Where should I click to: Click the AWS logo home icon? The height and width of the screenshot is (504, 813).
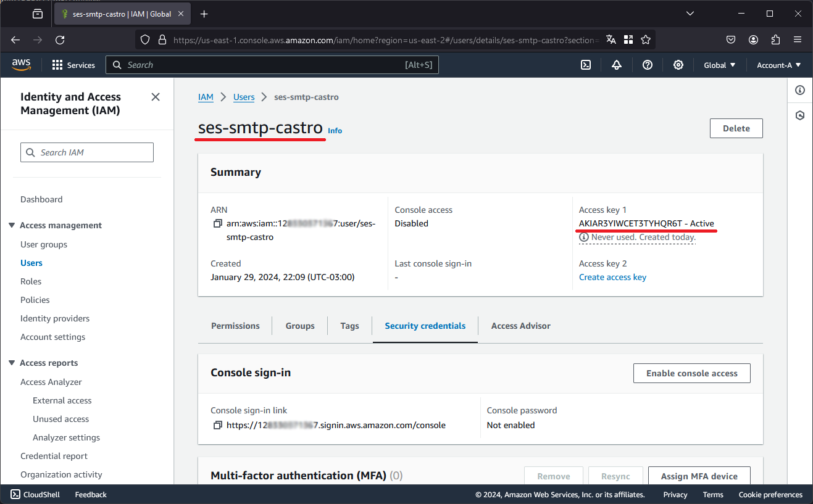(22, 65)
